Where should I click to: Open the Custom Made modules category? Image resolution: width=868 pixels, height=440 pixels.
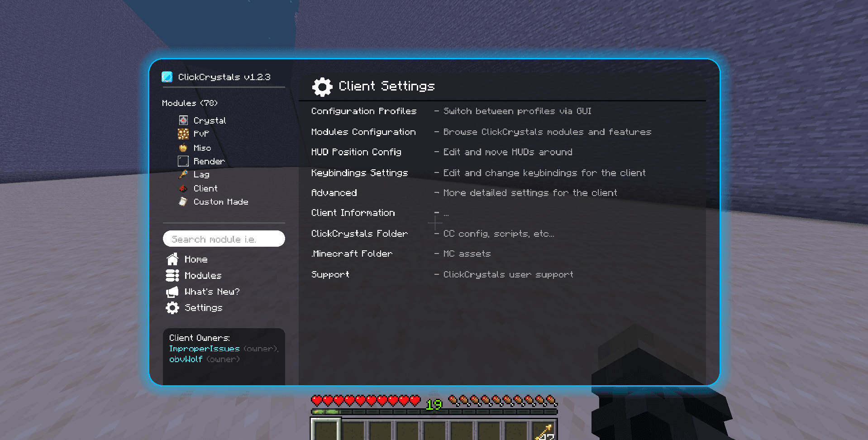pos(221,202)
